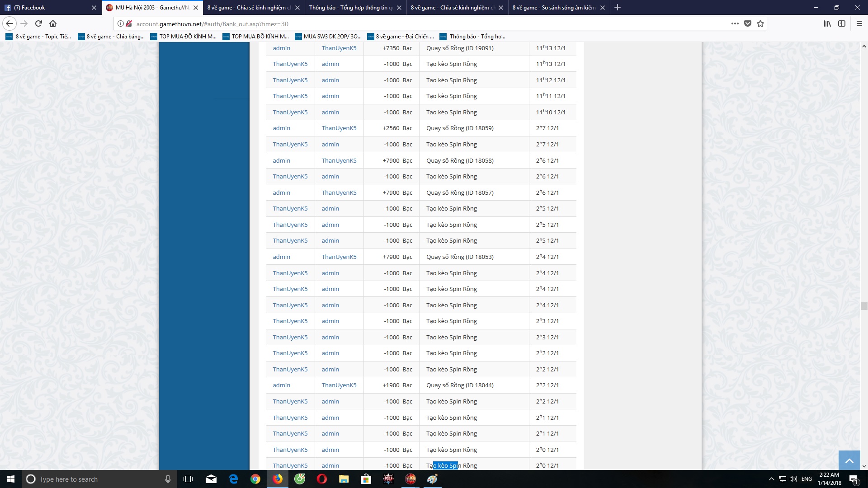Viewport: 868px width, 488px height.
Task: Go back with the browser back arrow
Action: click(9, 23)
